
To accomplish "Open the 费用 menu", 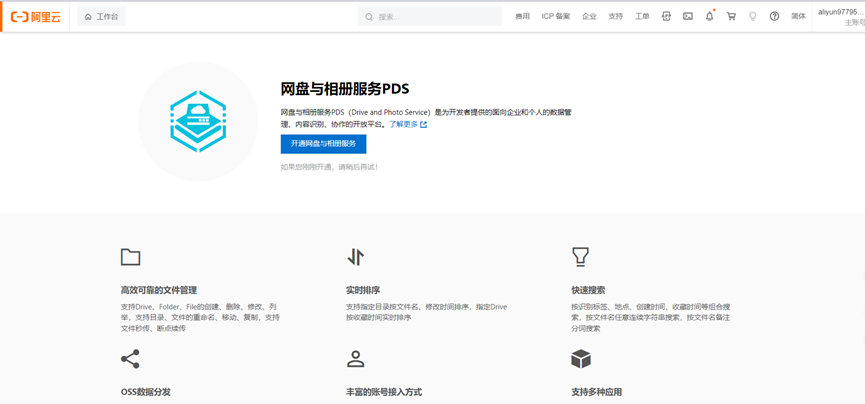I will click(522, 17).
